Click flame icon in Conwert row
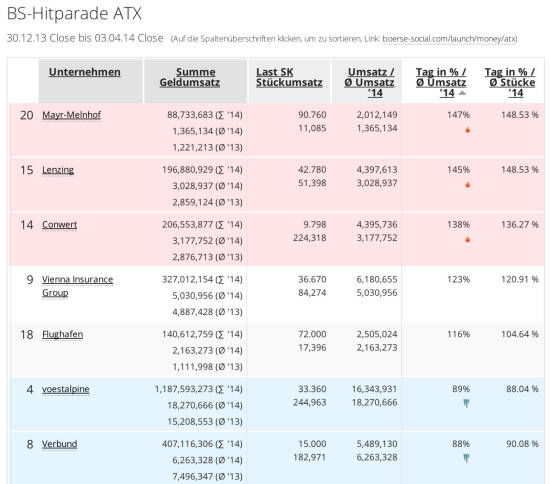This screenshot has height=484, width=550. [x=468, y=240]
